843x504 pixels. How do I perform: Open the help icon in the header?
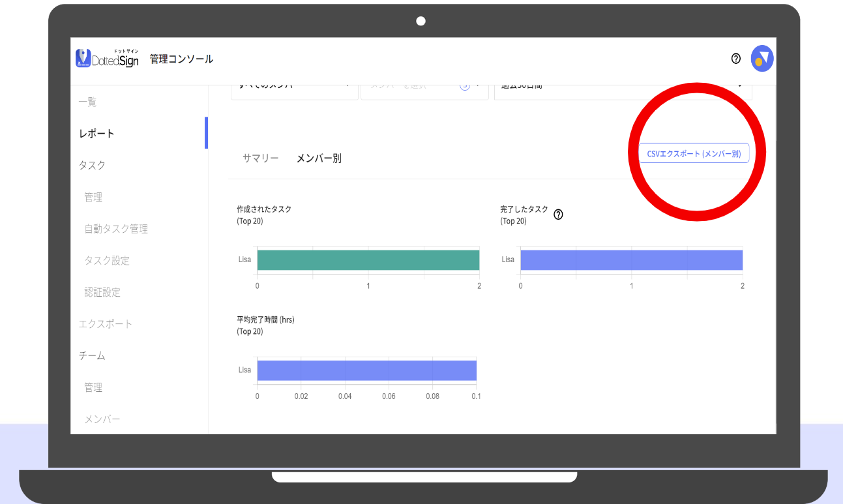(736, 59)
